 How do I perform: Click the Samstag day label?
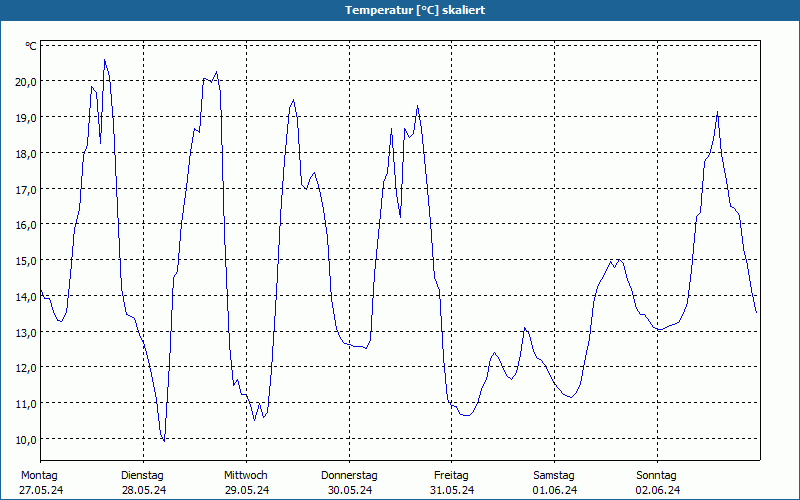pos(554,476)
